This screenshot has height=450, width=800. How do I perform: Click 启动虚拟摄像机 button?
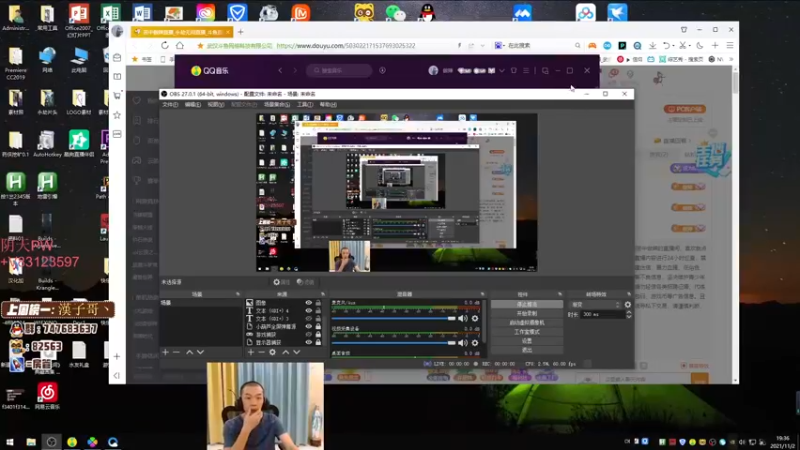(x=527, y=322)
